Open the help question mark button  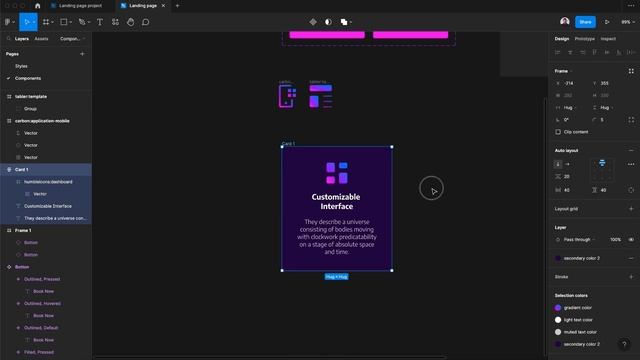(624, 344)
